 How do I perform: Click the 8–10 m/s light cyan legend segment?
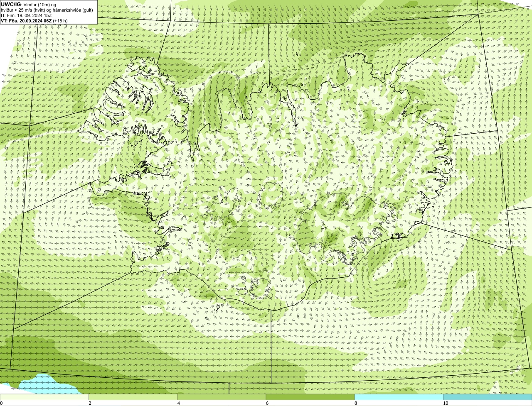tap(399, 397)
